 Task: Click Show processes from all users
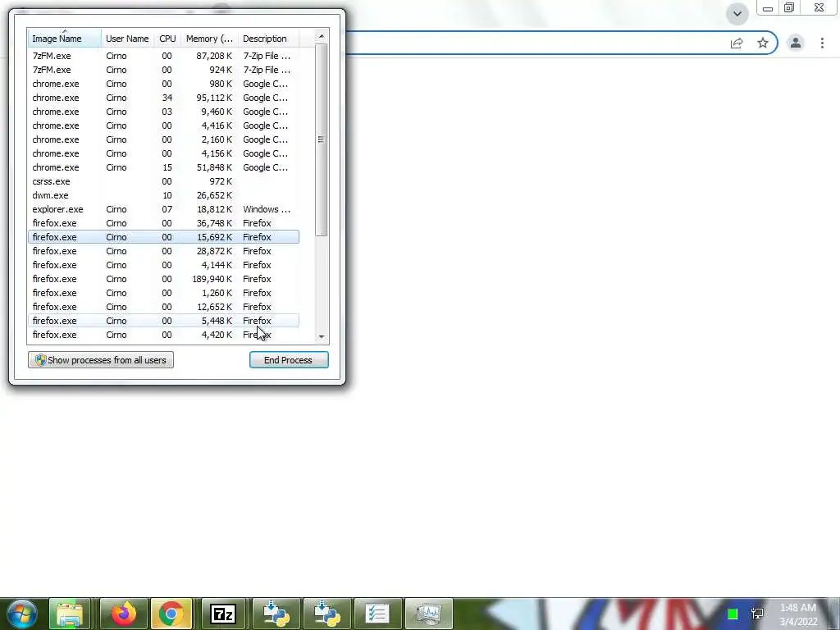pyautogui.click(x=101, y=360)
